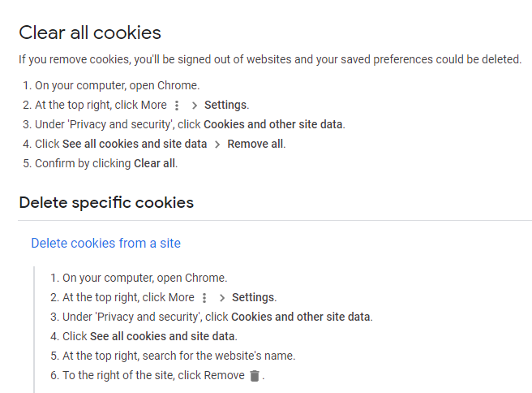Image resolution: width=532 pixels, height=393 pixels.
Task: Click the trash Remove icon in step 6
Action: [x=255, y=376]
